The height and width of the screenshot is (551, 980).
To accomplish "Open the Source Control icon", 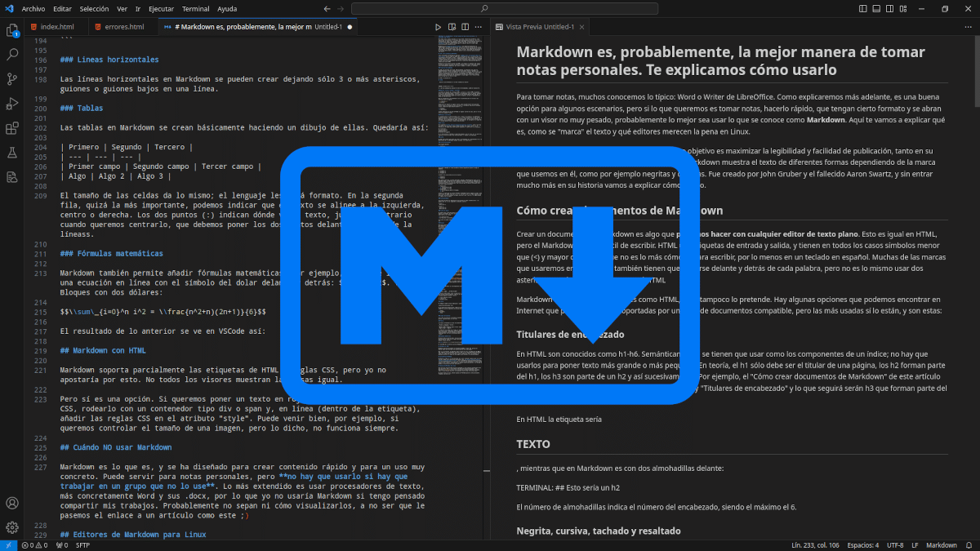I will click(x=12, y=78).
